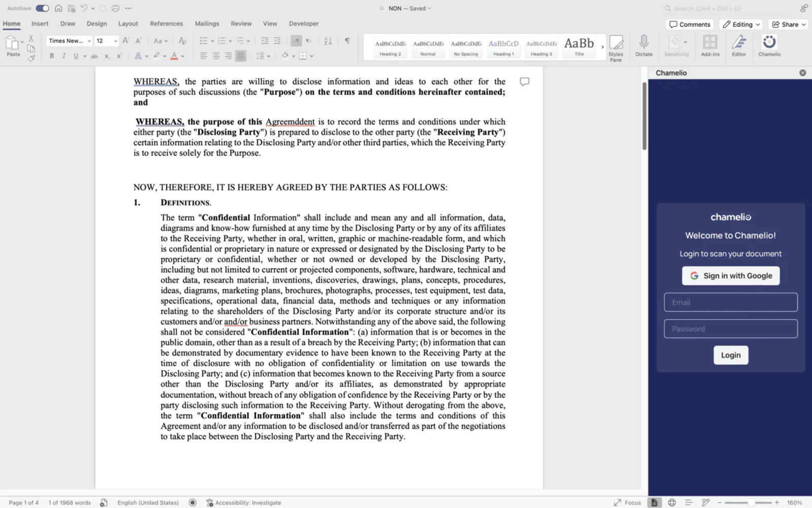Open the comment bubble in margin
The width and height of the screenshot is (812, 508).
tap(524, 81)
